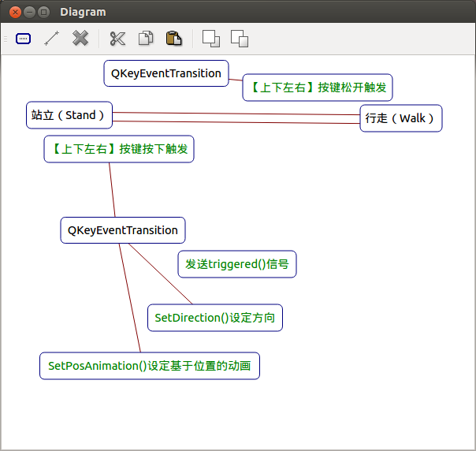Select the 【上下左右】按键按下触发 node
The width and height of the screenshot is (476, 451).
click(119, 149)
